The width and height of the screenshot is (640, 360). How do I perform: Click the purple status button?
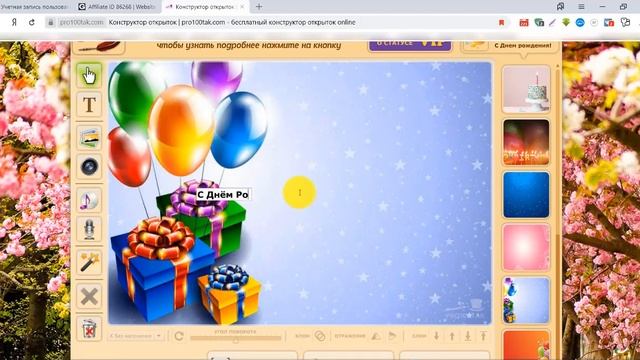coord(410,45)
